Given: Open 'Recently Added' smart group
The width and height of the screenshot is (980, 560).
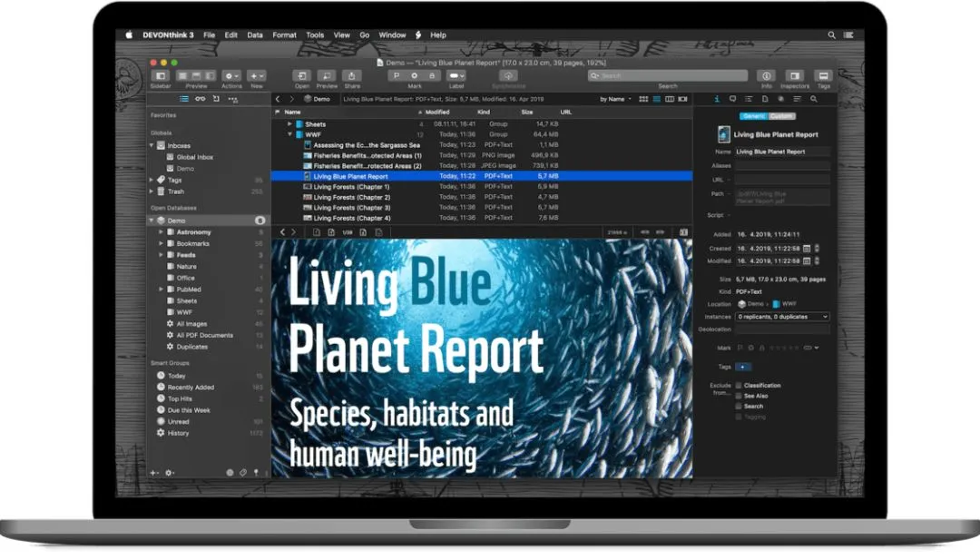Looking at the screenshot, I should click(x=191, y=387).
